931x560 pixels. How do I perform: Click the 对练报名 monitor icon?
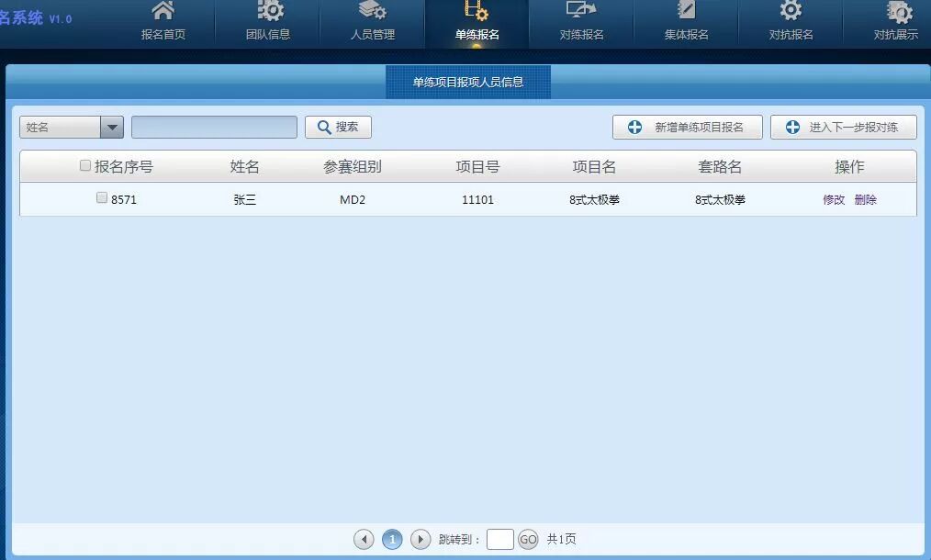(581, 12)
